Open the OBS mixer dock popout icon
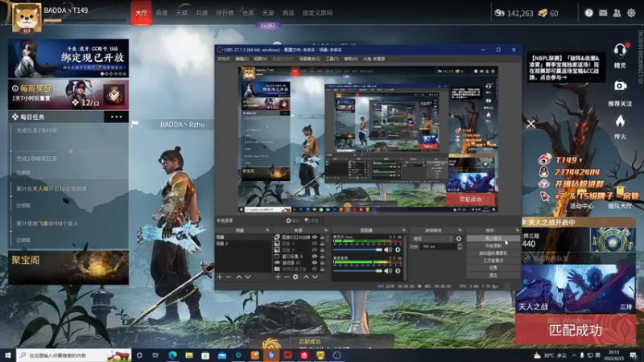 (403, 230)
